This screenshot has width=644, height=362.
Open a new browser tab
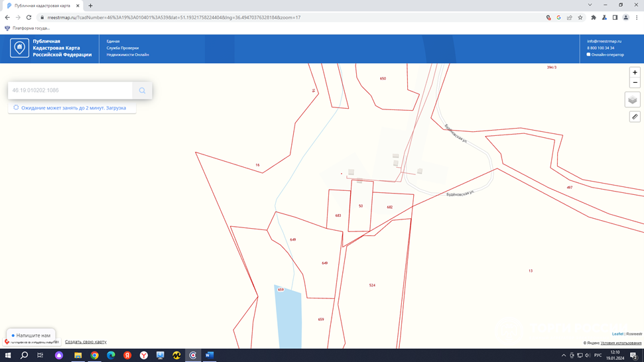(91, 5)
